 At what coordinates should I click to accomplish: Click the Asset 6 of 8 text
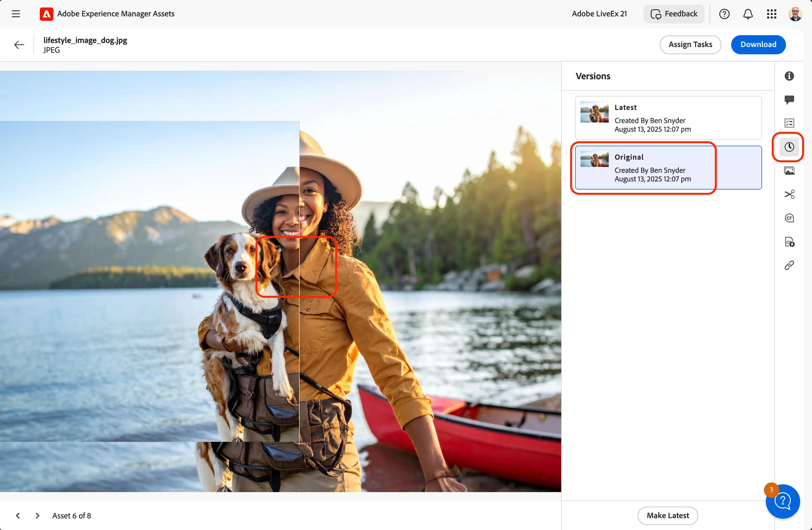[x=72, y=516]
